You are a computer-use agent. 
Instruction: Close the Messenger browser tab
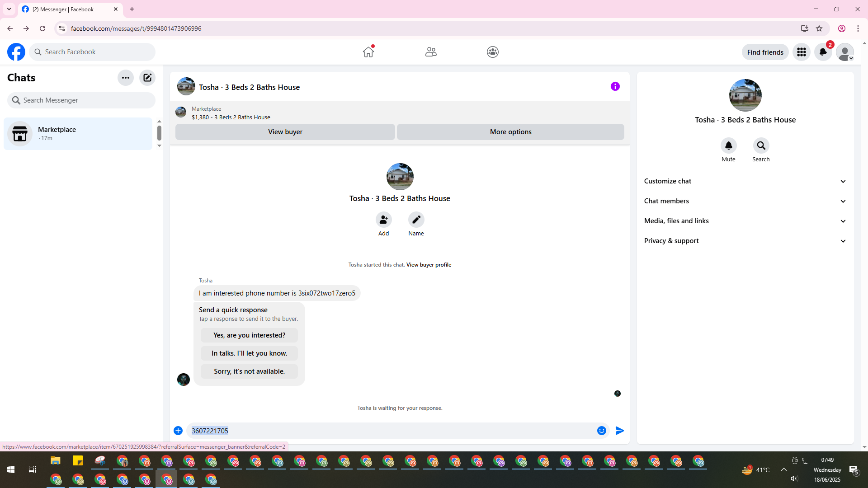pos(116,9)
